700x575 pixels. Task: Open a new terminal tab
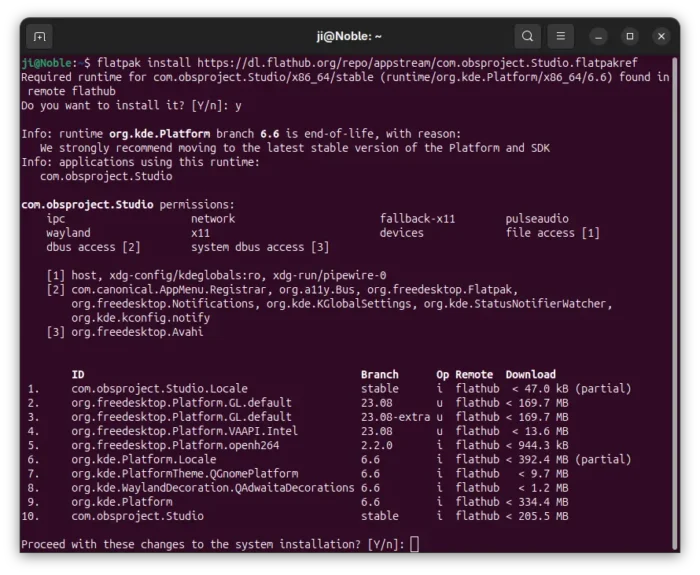tap(39, 37)
